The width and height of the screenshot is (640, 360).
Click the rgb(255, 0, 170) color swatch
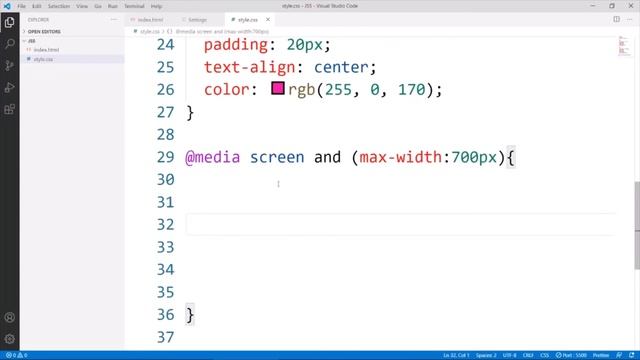pyautogui.click(x=278, y=88)
